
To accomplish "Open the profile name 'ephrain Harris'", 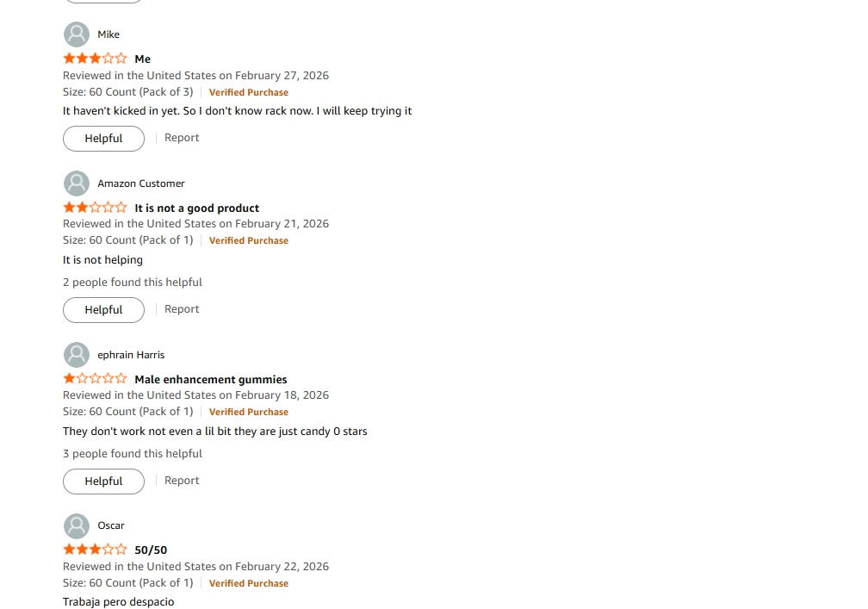I will coord(131,355).
